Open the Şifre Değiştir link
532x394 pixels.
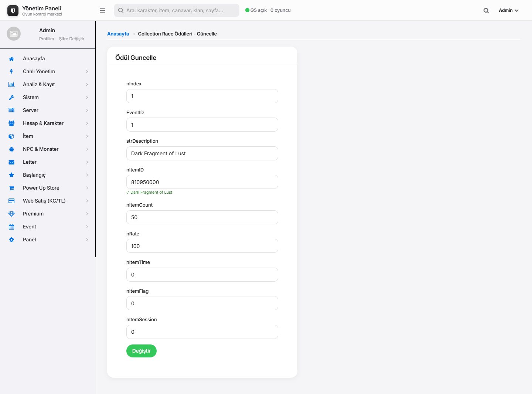click(x=72, y=39)
